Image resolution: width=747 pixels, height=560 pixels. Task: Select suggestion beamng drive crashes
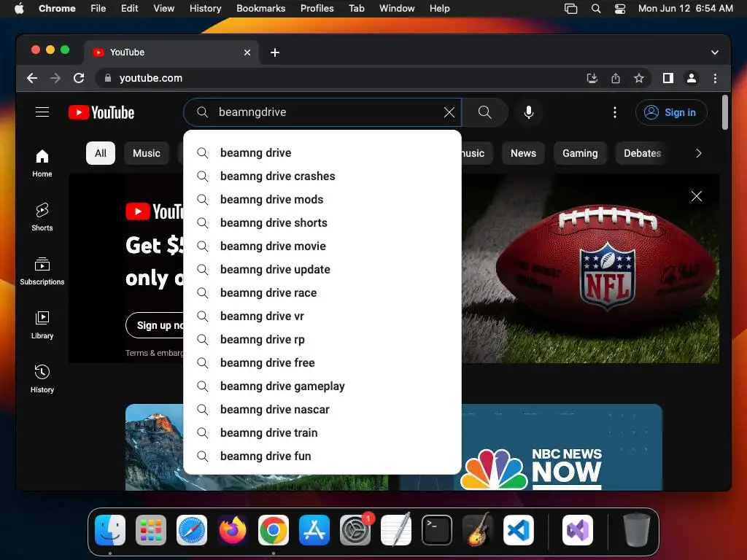[x=322, y=176]
